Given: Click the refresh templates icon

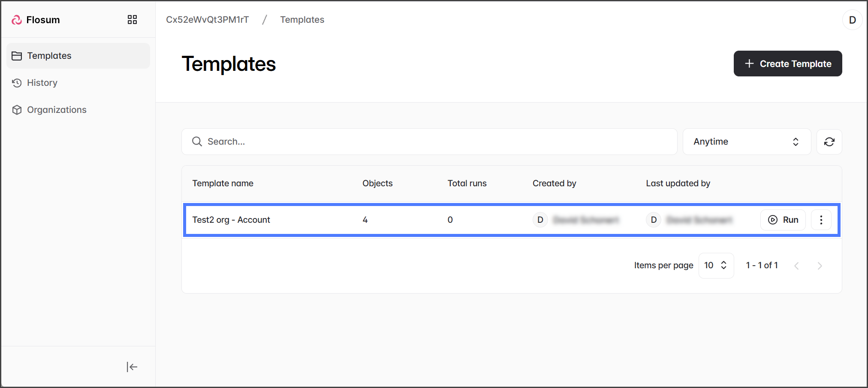Looking at the screenshot, I should click(829, 142).
